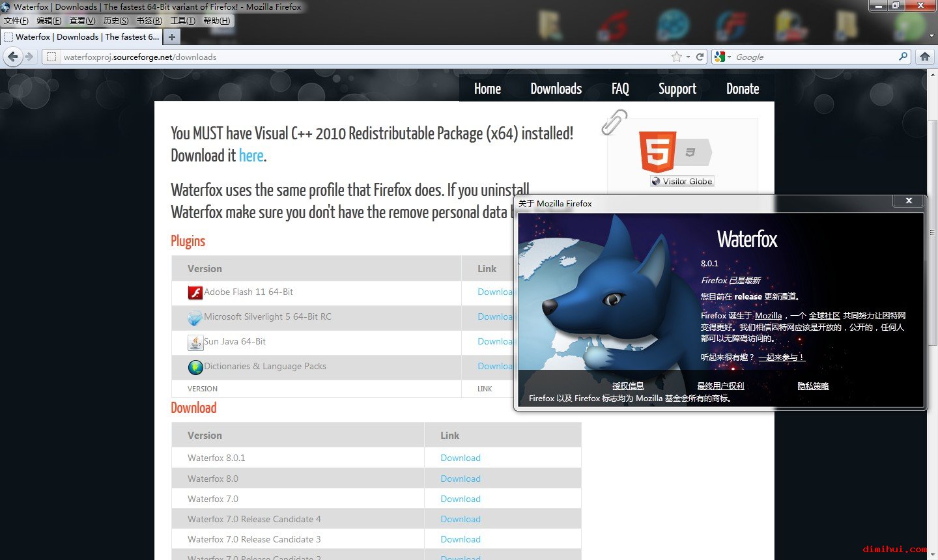Open 最终用户权利 in About dialog

click(x=720, y=386)
